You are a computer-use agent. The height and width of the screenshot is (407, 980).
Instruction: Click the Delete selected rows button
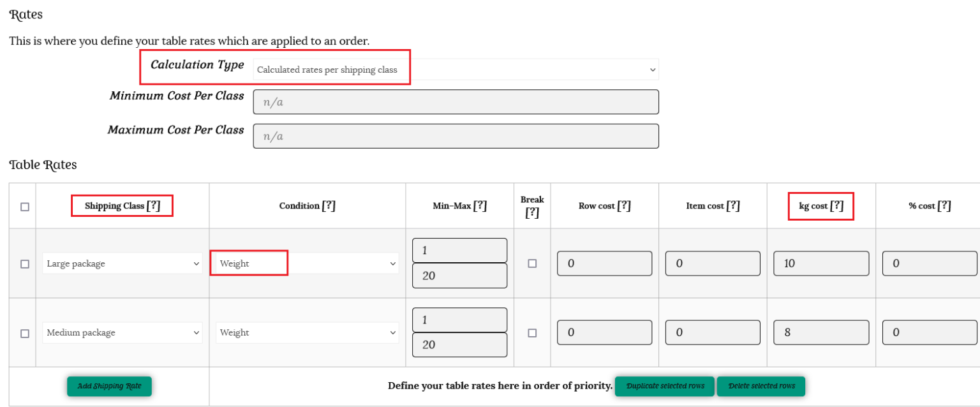[x=761, y=387]
